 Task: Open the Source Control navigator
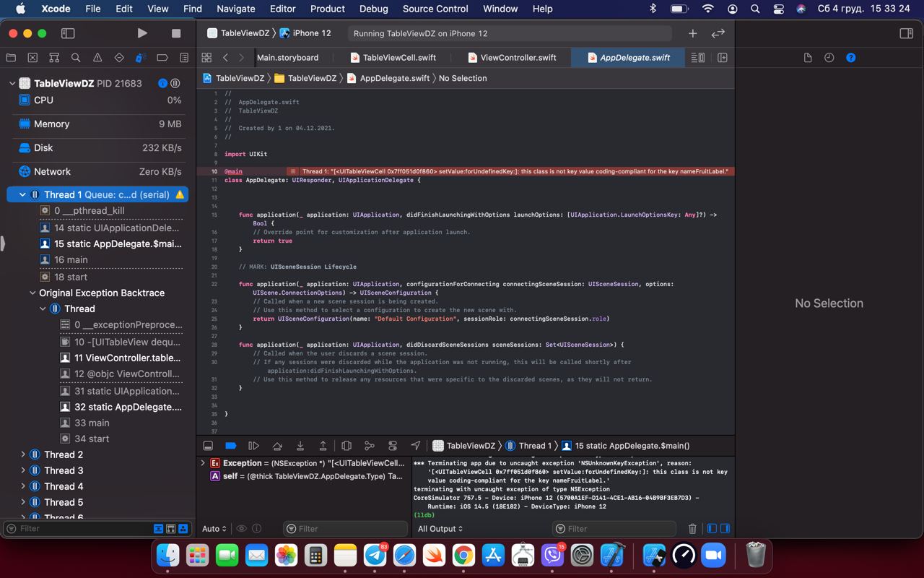(32, 58)
